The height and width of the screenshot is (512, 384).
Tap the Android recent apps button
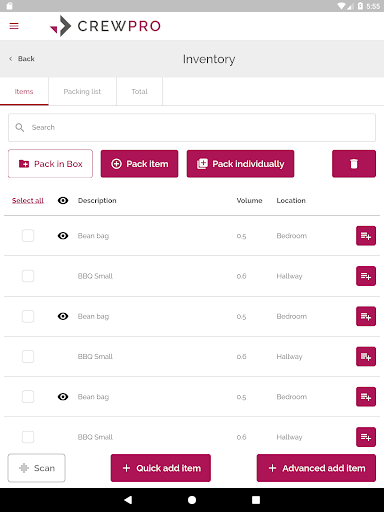[x=256, y=500]
